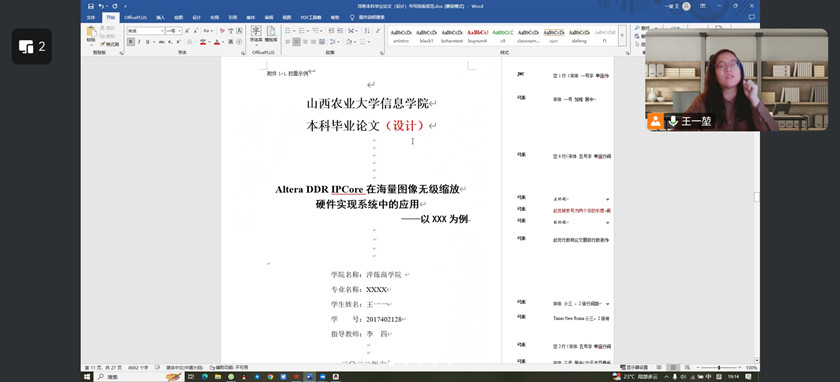
Task: Toggle bold formatting
Action: coord(131,41)
